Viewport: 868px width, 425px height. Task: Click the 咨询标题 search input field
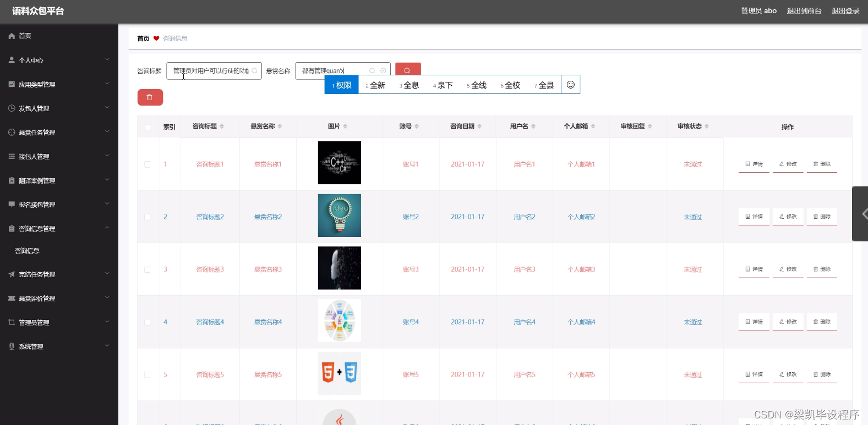pos(214,71)
